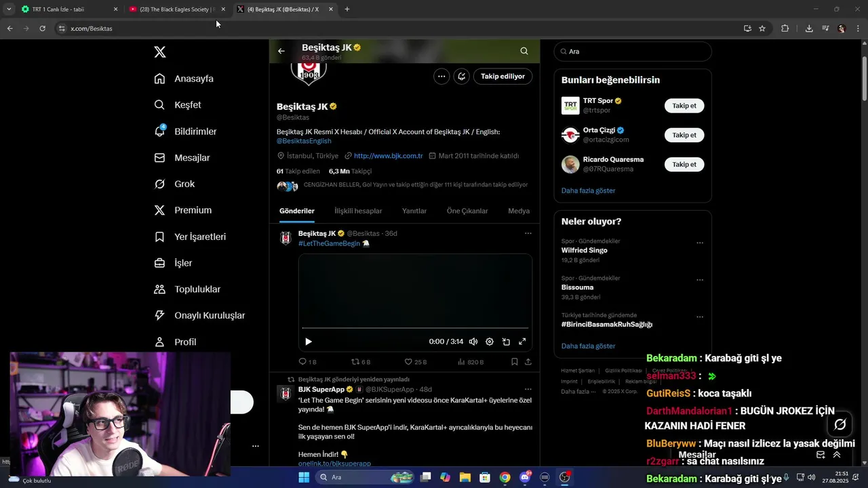Image resolution: width=868 pixels, height=488 pixels.
Task: Open more options for the #BirinciBasamakRuhSağlığı trend
Action: (700, 317)
